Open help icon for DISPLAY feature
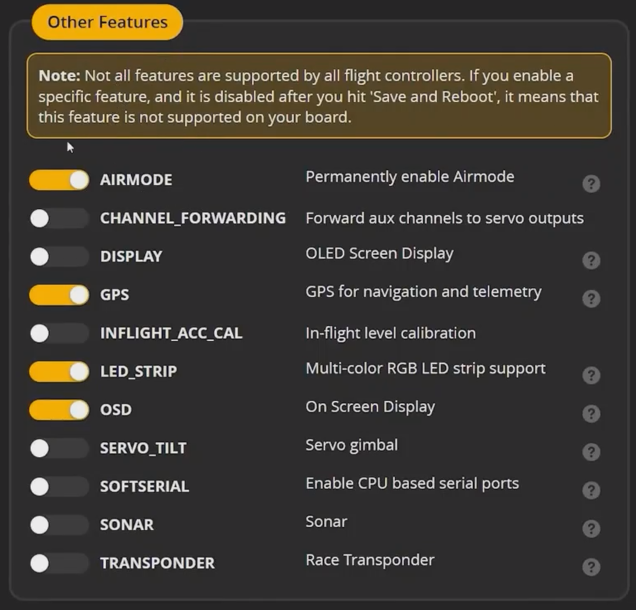This screenshot has width=636, height=610. click(591, 260)
